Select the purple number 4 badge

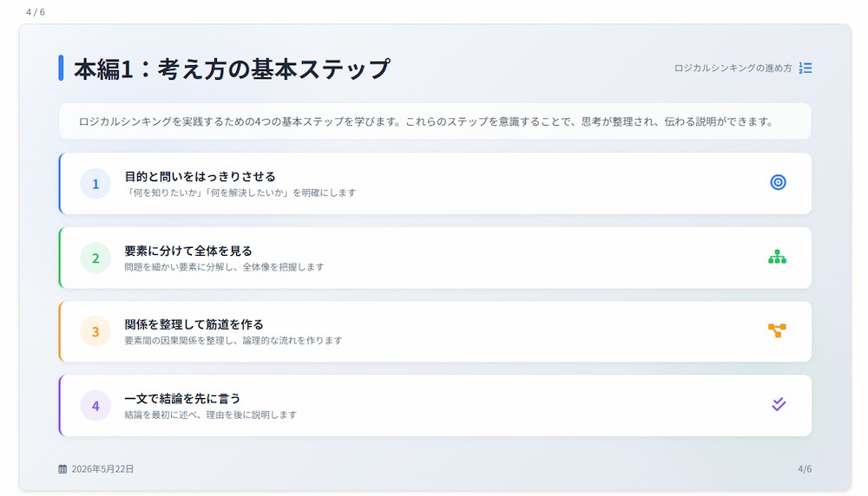point(95,405)
